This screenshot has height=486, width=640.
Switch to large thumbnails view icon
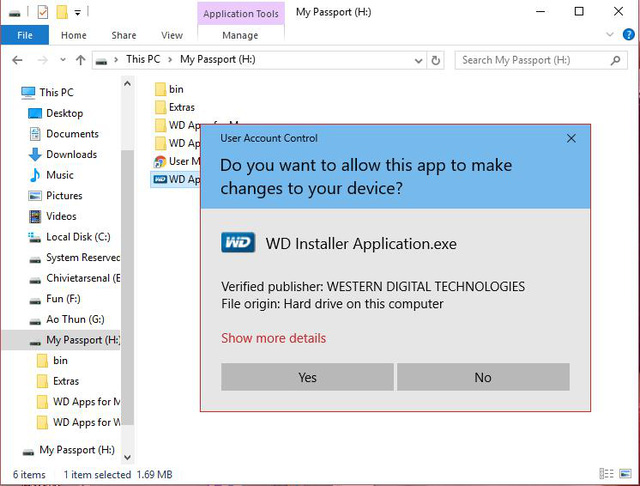tap(625, 474)
